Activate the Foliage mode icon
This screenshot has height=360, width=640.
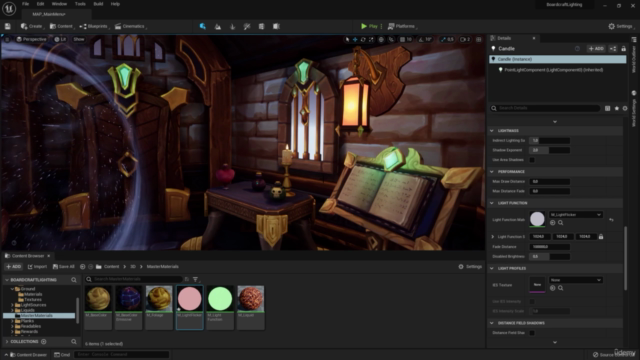point(233,26)
